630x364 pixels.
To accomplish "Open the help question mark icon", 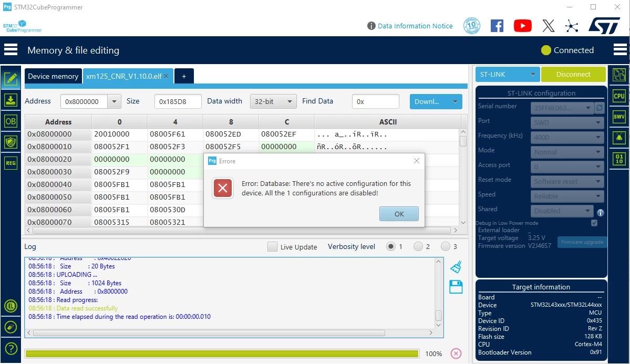I will point(11,348).
